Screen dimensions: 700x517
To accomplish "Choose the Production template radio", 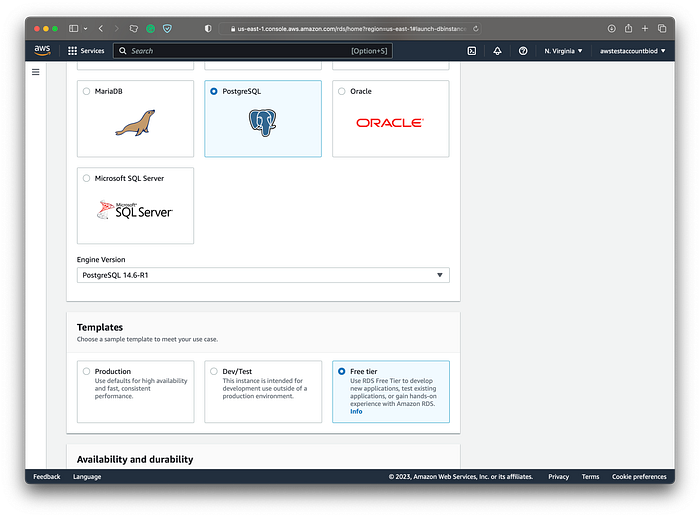I will (x=86, y=371).
